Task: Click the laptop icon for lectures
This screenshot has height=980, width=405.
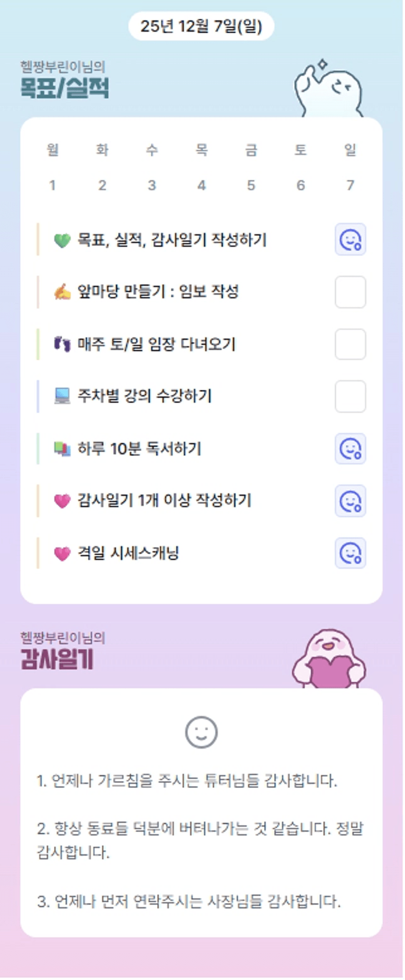Action: (x=62, y=396)
